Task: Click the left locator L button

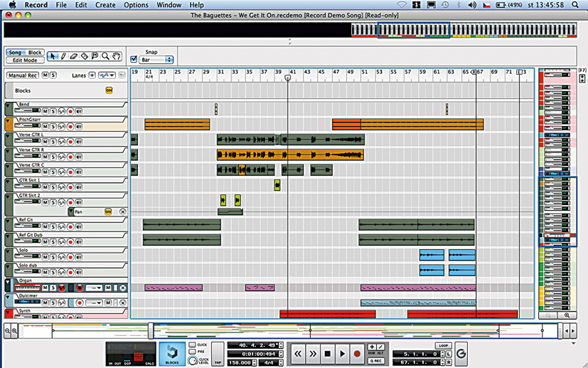Action: 449,354
